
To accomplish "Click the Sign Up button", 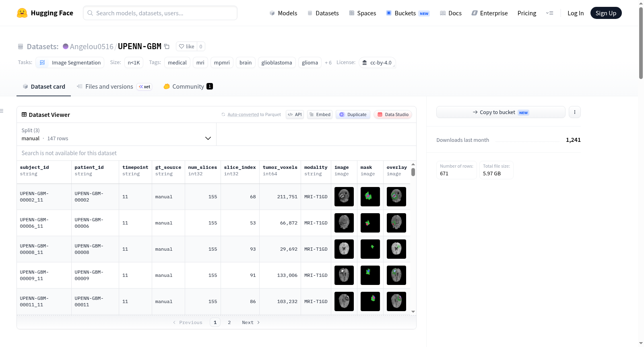I will tap(606, 13).
